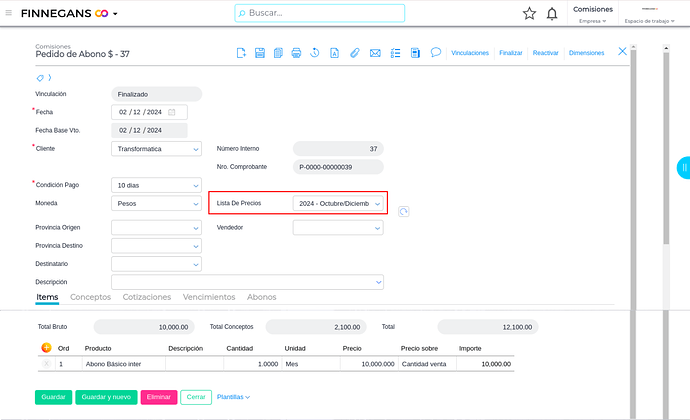Click the refresh icon beside Lista De Precios
The image size is (690, 420).
[403, 211]
